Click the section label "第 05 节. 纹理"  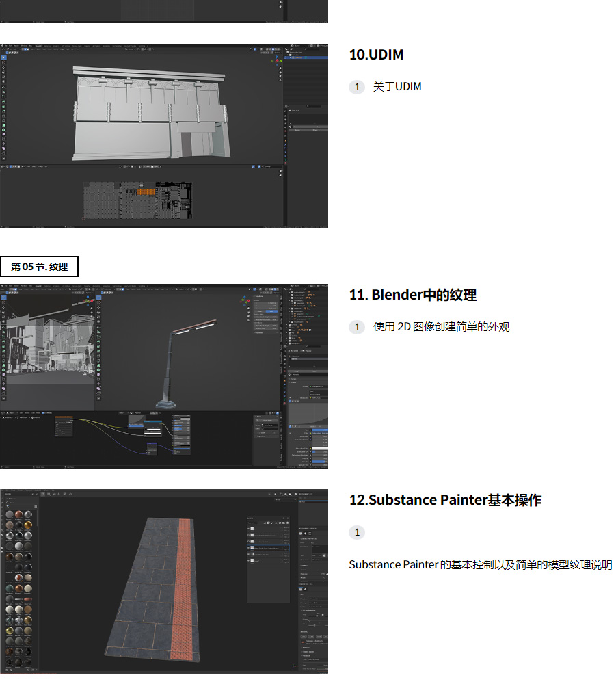(39, 267)
